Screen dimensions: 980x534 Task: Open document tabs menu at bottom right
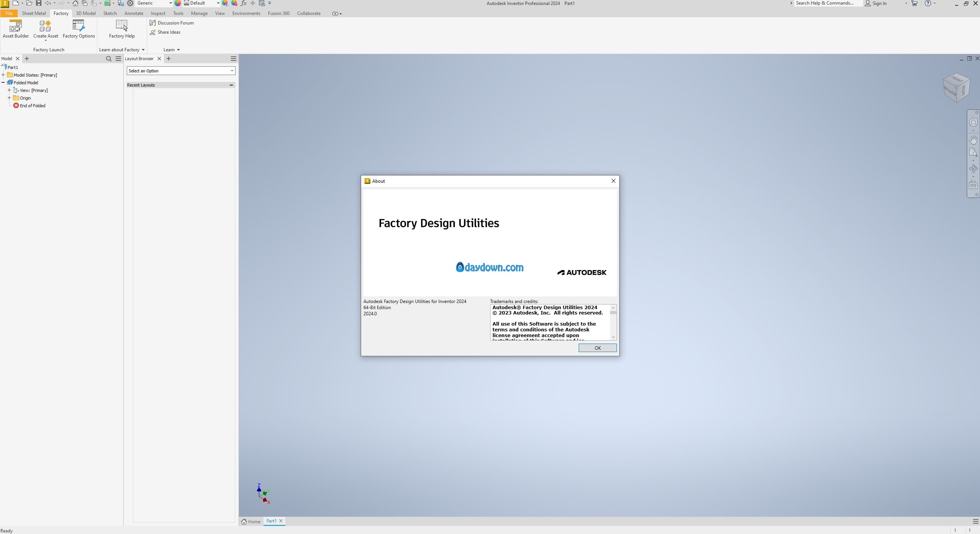pyautogui.click(x=975, y=521)
